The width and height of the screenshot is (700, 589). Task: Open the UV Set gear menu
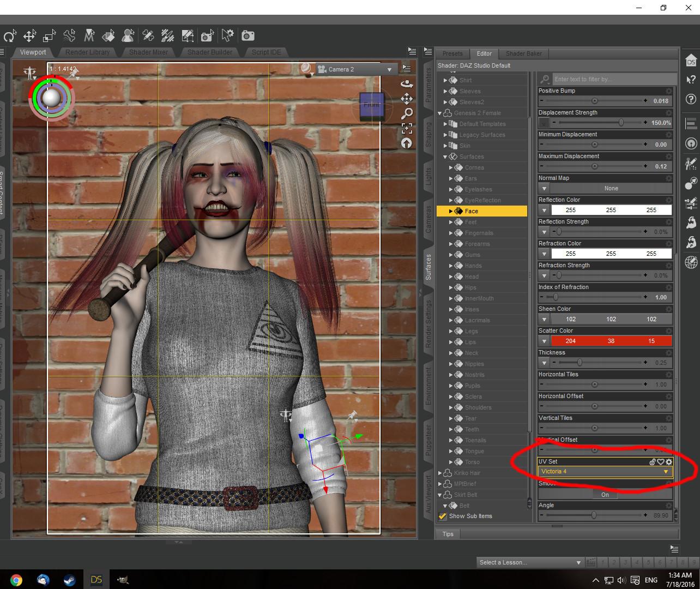(669, 462)
